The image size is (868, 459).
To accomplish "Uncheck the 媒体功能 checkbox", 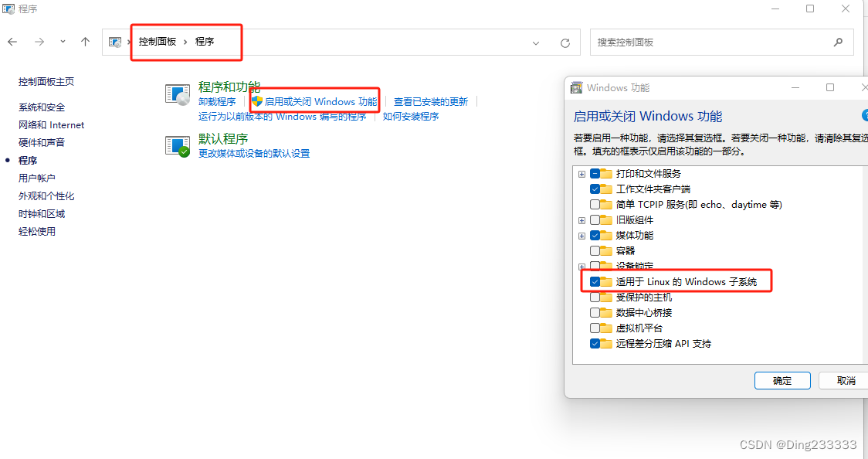I will [x=595, y=236].
